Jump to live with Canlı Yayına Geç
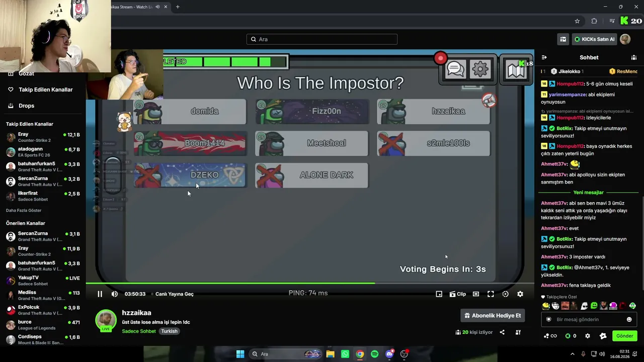 pyautogui.click(x=175, y=294)
